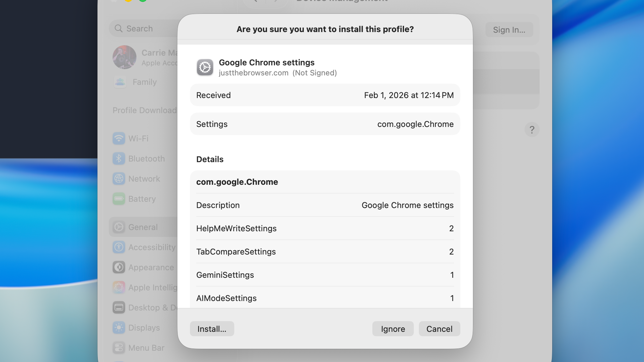Click the Apple Intelligence icon
The height and width of the screenshot is (362, 644).
coord(119,287)
